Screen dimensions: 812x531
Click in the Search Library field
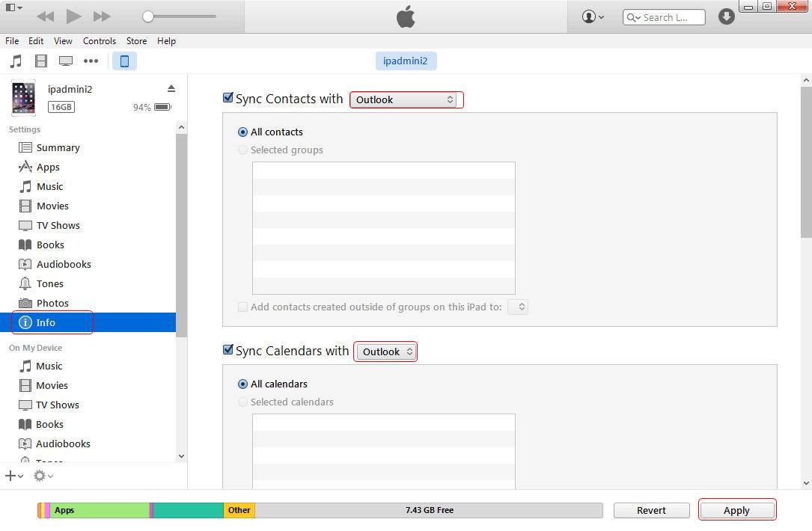point(665,17)
